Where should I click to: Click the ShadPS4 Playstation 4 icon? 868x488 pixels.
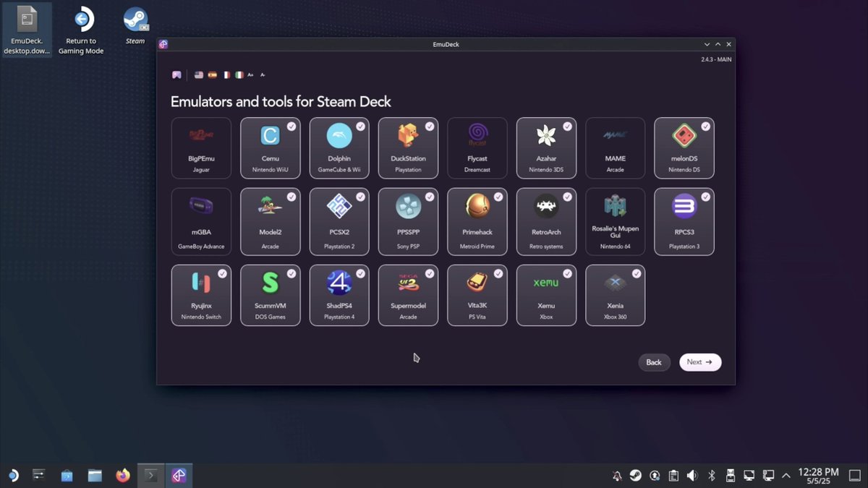pos(339,282)
